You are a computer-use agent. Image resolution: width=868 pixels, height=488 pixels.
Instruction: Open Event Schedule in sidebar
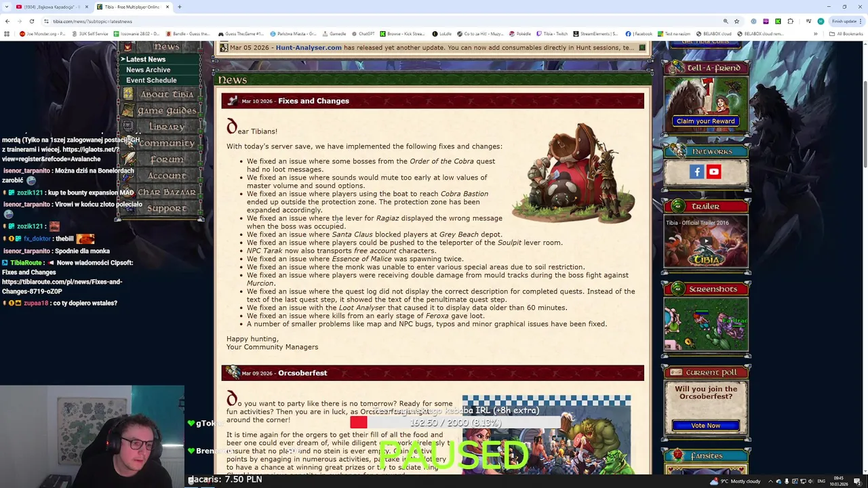pos(151,80)
